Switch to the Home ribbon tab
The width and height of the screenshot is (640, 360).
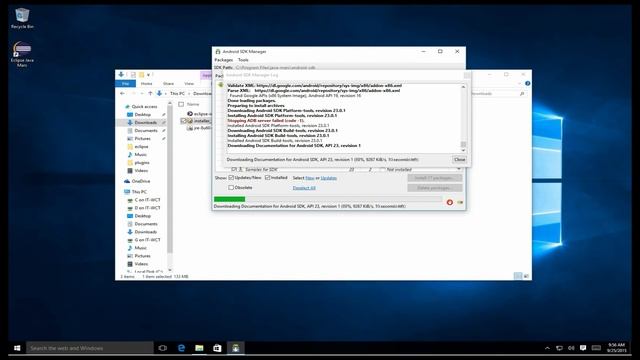pos(147,84)
